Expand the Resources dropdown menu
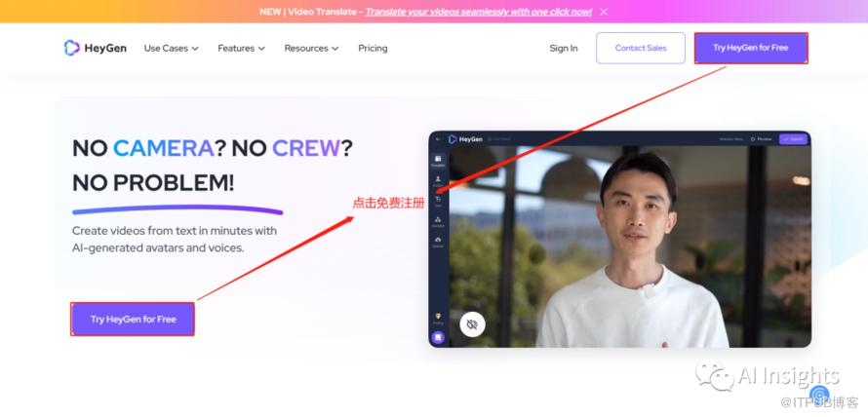This screenshot has width=868, height=417. (x=311, y=48)
